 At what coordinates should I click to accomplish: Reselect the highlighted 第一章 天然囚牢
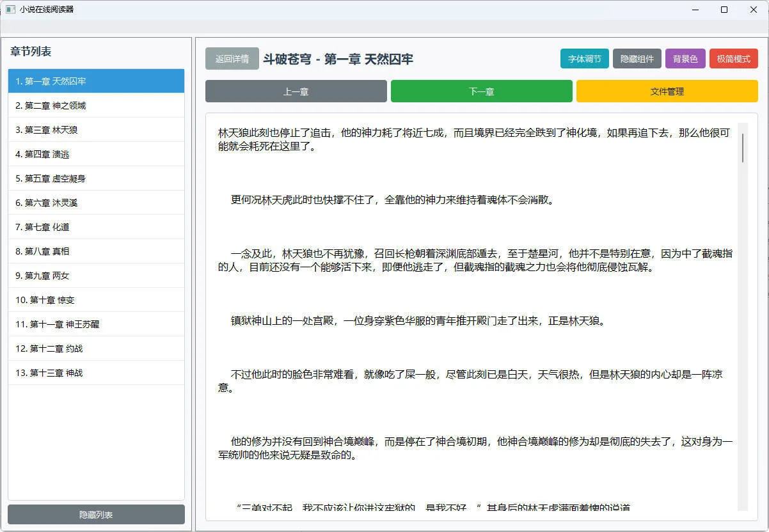pos(95,81)
